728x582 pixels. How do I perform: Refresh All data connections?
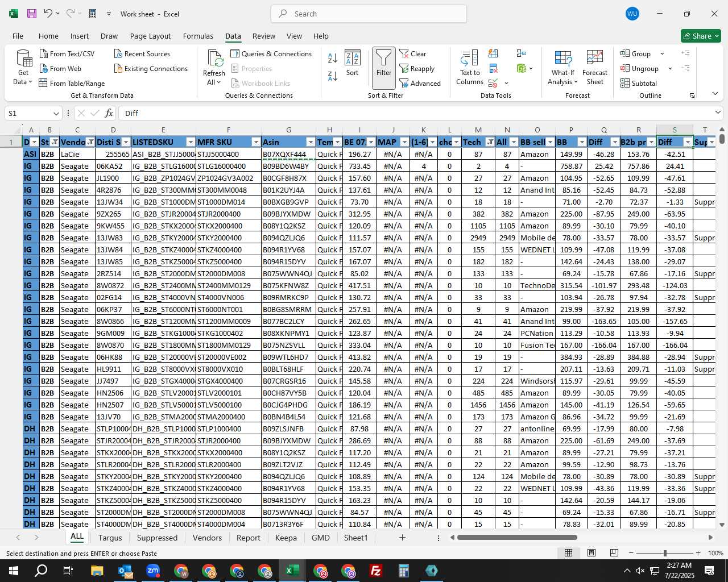(x=214, y=68)
